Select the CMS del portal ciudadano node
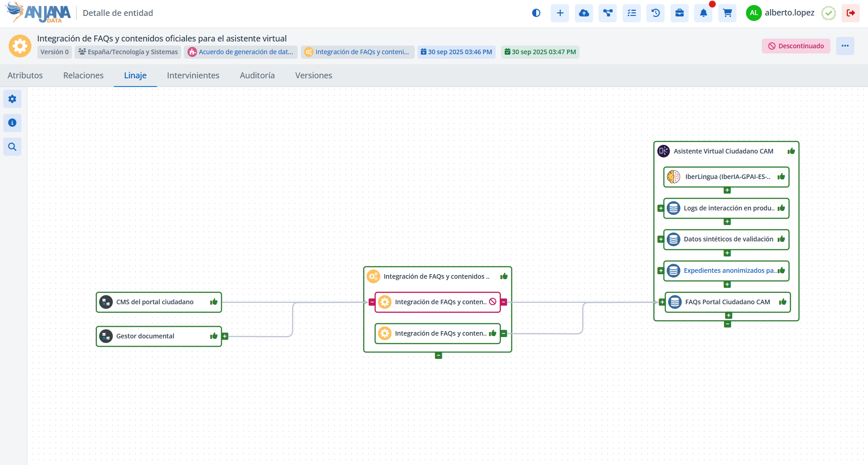 pyautogui.click(x=155, y=302)
